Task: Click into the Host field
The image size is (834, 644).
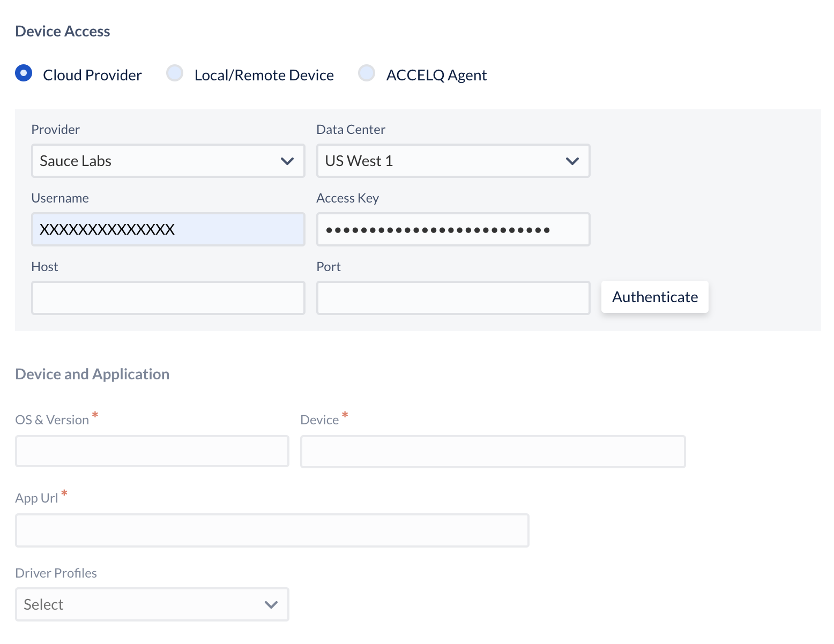Action: (x=168, y=298)
